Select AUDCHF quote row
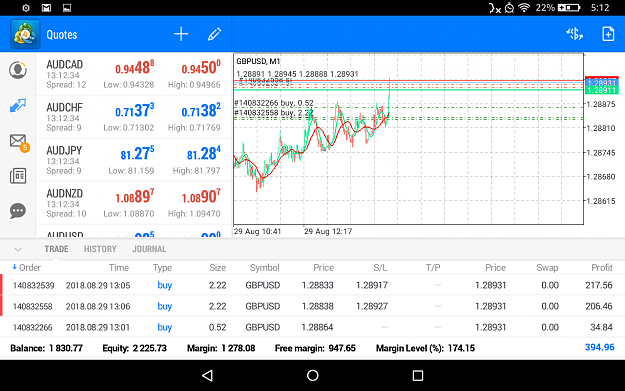 pyautogui.click(x=134, y=117)
